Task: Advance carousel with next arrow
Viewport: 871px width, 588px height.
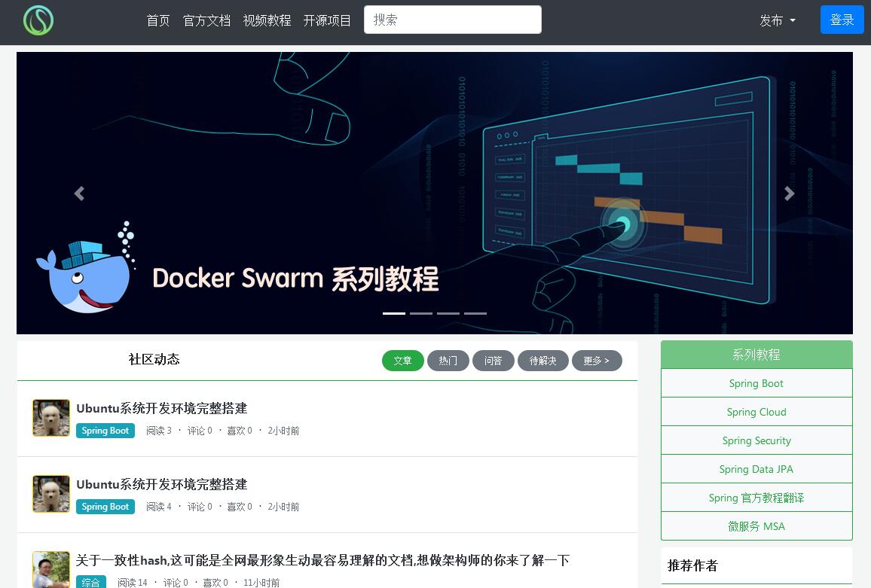Action: (789, 193)
